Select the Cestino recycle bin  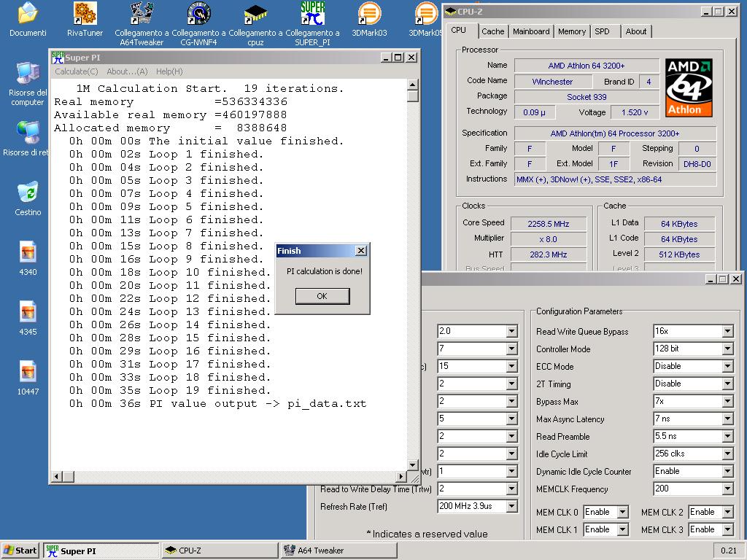pos(28,198)
